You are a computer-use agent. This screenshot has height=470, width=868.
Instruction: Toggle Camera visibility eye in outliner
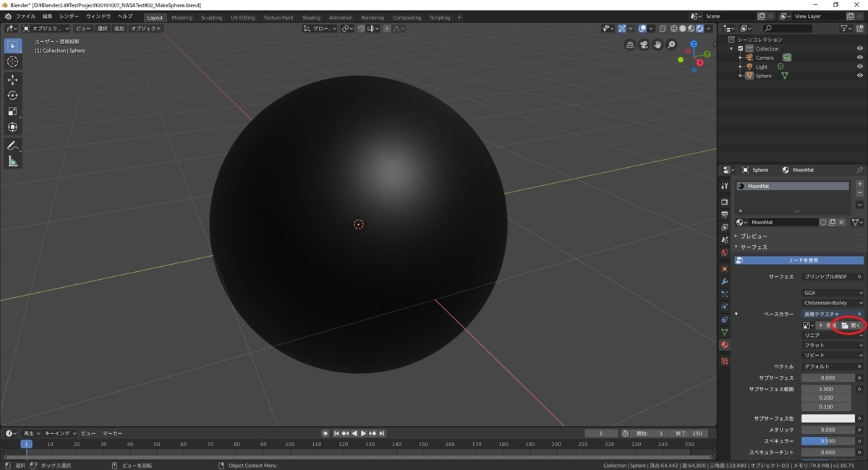860,57
